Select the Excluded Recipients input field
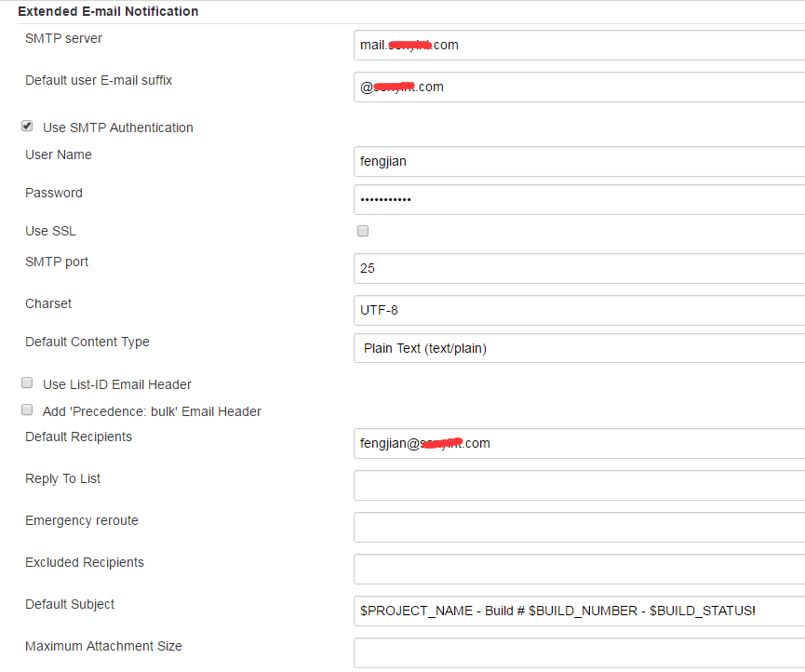 [x=579, y=570]
